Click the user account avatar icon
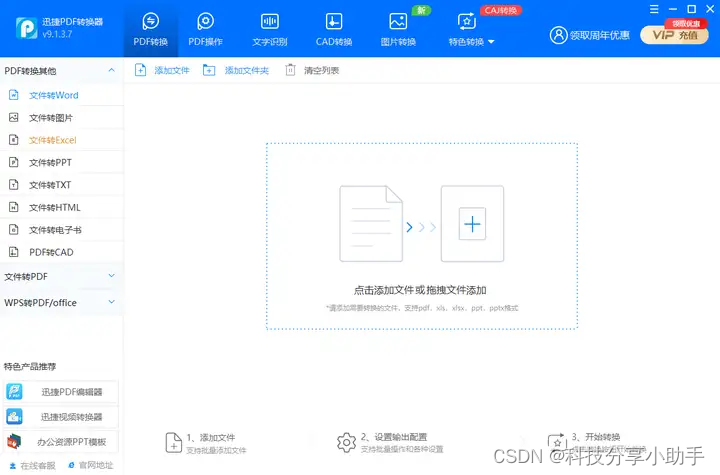Image resolution: width=720 pixels, height=475 pixels. (x=558, y=35)
